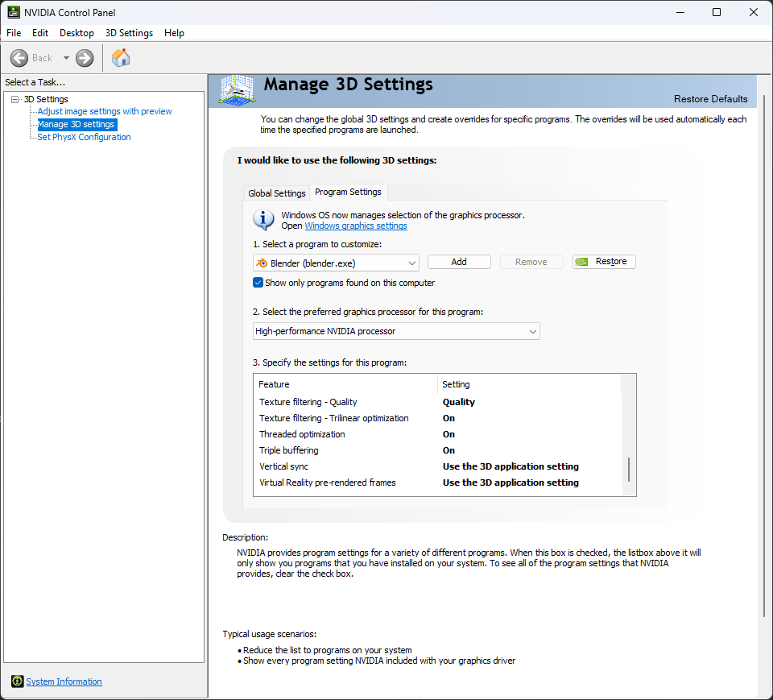This screenshot has width=773, height=700.
Task: Uncheck Show only programs found on this computer
Action: (x=258, y=283)
